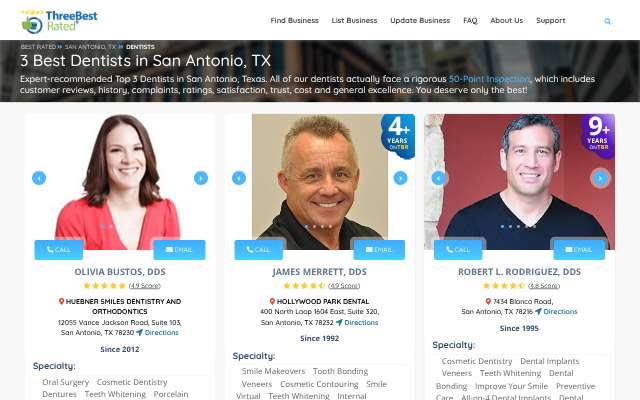Screen dimensions: 640x400
Task: Click the search magnifier icon in header
Action: coord(607,21)
